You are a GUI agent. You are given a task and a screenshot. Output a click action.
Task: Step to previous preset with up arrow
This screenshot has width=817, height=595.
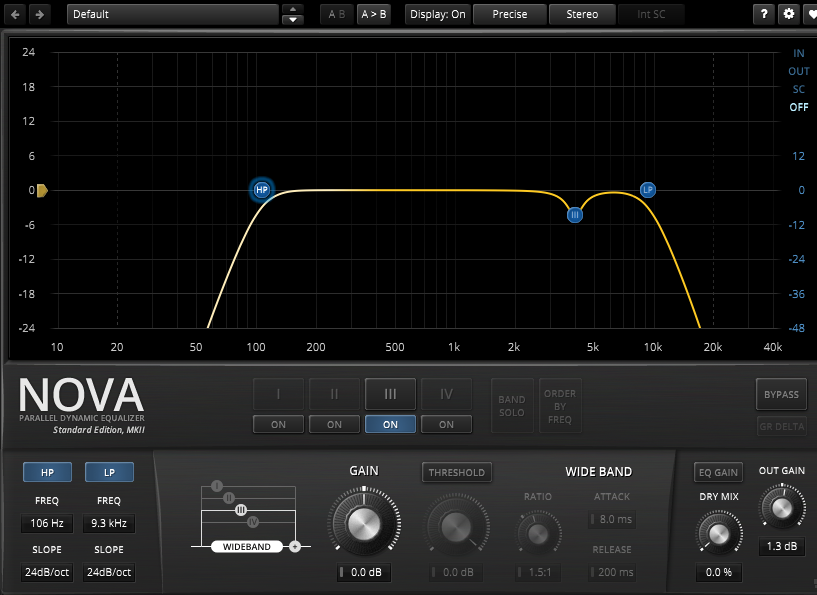(x=293, y=9)
